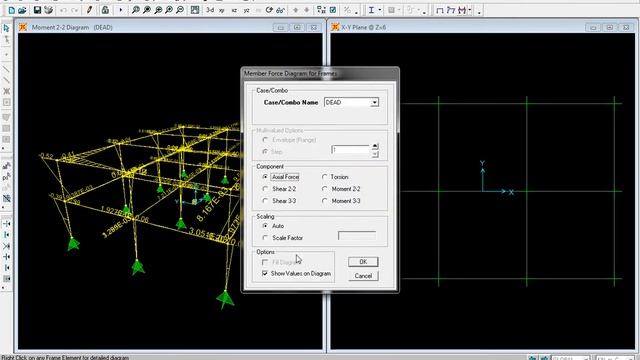Switch to the xz plane view
Screen dimensions: 640x360
pos(234,10)
